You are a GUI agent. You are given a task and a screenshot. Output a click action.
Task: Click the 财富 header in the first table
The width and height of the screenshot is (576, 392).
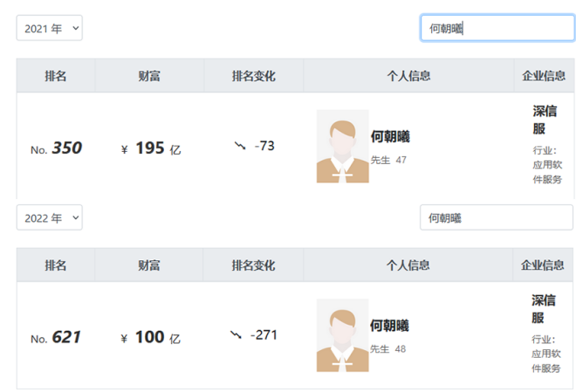[x=149, y=76]
